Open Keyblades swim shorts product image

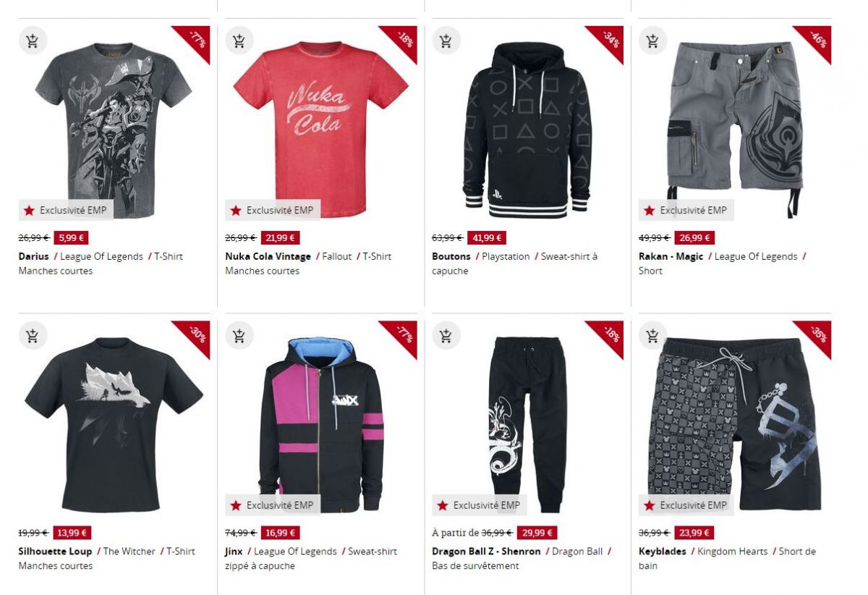(735, 424)
